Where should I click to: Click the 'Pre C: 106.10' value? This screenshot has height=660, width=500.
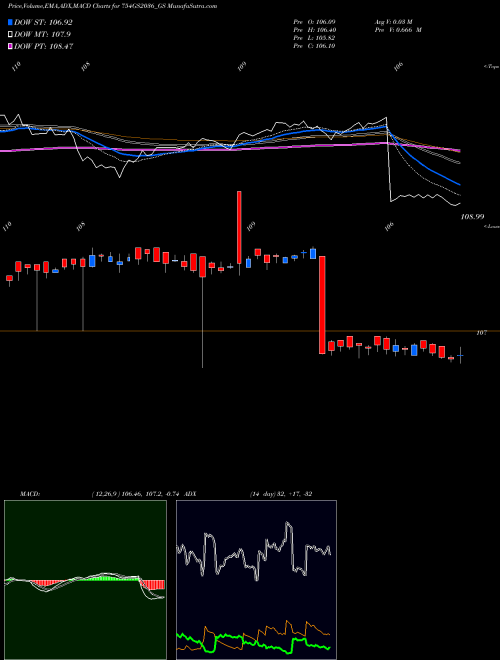(x=314, y=46)
